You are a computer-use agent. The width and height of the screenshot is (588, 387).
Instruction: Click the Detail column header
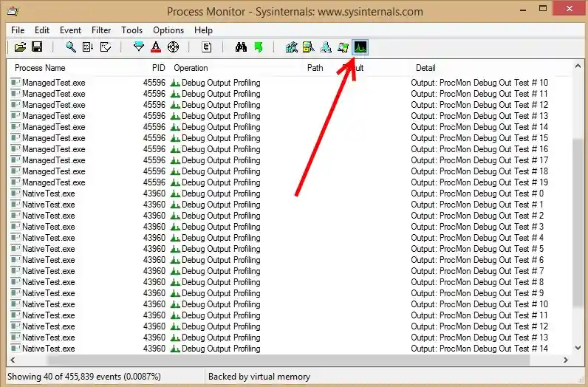[x=425, y=68]
